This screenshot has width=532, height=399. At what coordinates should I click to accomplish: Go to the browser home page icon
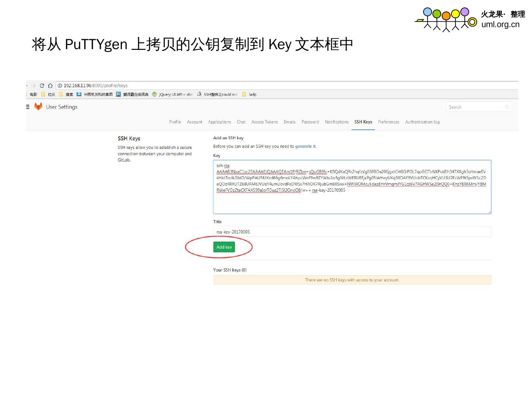point(50,86)
